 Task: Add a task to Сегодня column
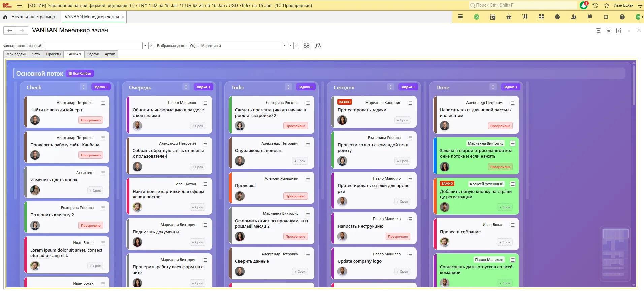[x=408, y=87]
